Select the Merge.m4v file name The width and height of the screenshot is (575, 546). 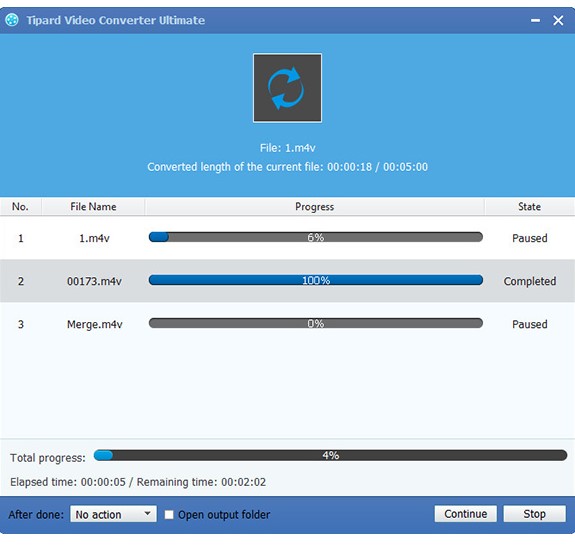[x=95, y=325]
